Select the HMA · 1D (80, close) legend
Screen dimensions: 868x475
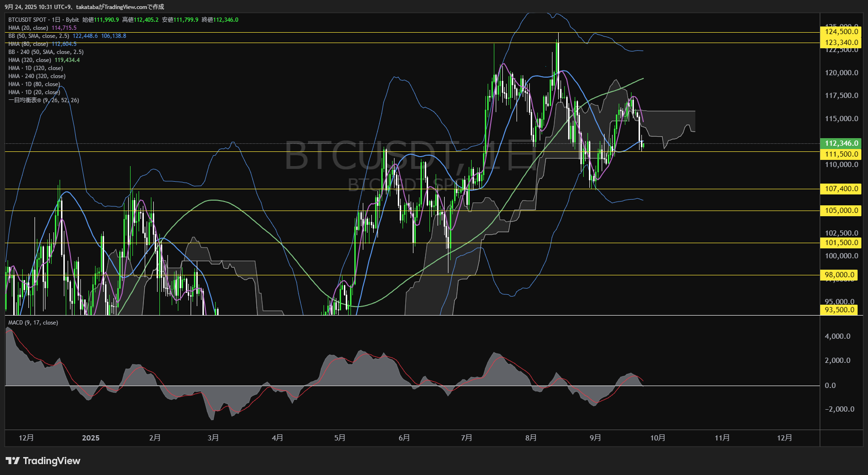tap(34, 84)
